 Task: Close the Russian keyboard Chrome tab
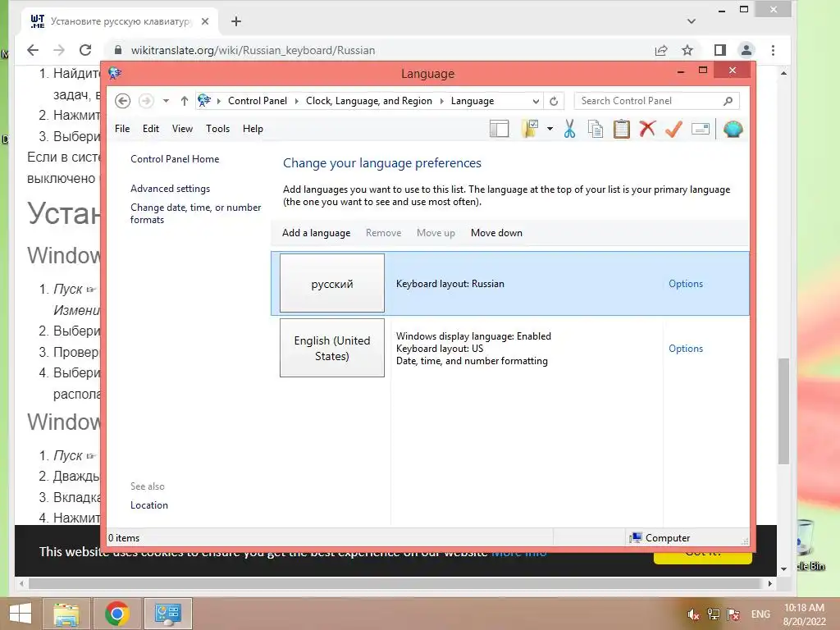[205, 21]
